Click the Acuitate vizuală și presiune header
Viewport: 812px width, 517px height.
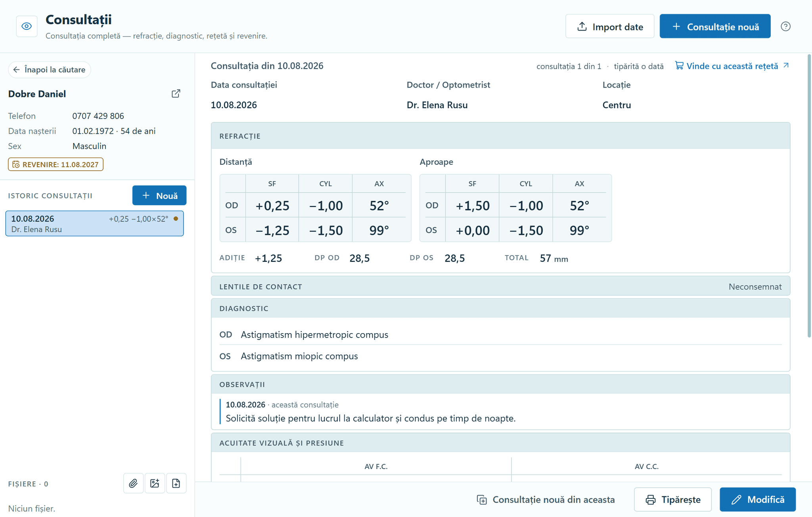pos(500,443)
